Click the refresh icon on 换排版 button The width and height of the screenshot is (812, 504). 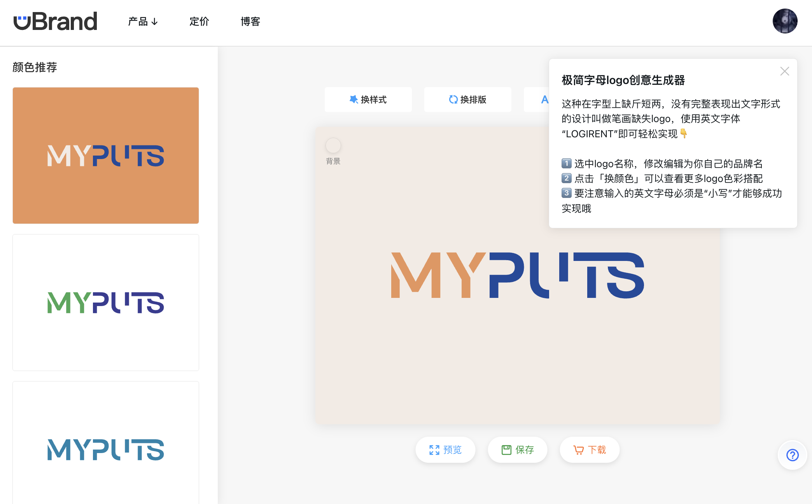(x=453, y=100)
